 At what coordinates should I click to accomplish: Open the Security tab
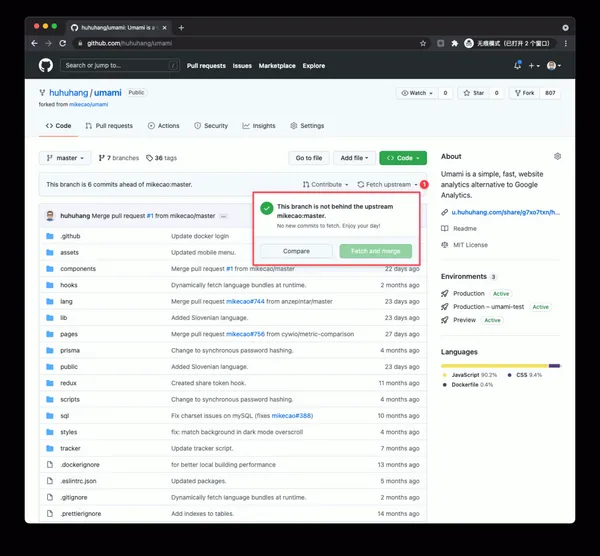point(211,126)
